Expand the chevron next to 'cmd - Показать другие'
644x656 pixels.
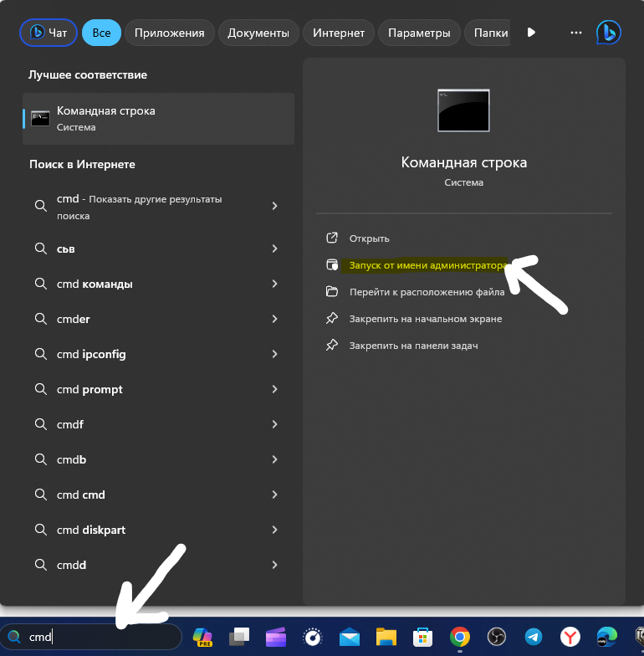(274, 206)
